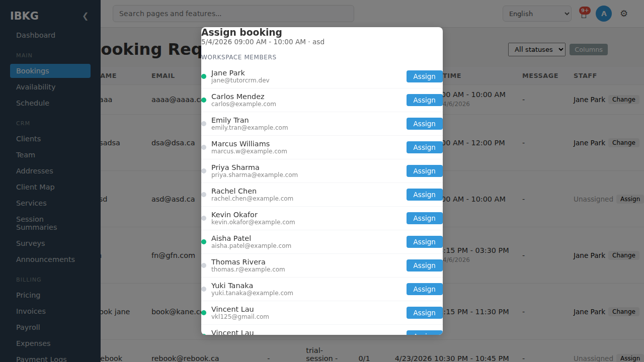Image resolution: width=644 pixels, height=362 pixels.
Task: Click the Yuki Tanaka member name
Action: point(232,286)
